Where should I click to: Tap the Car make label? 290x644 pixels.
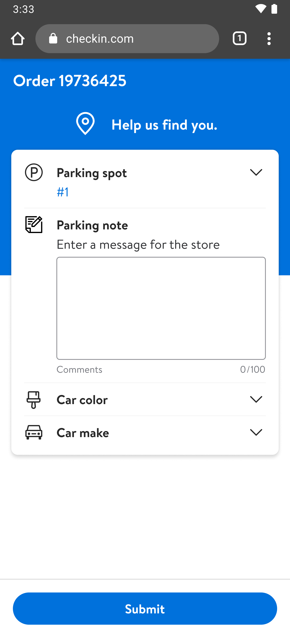[x=83, y=433]
